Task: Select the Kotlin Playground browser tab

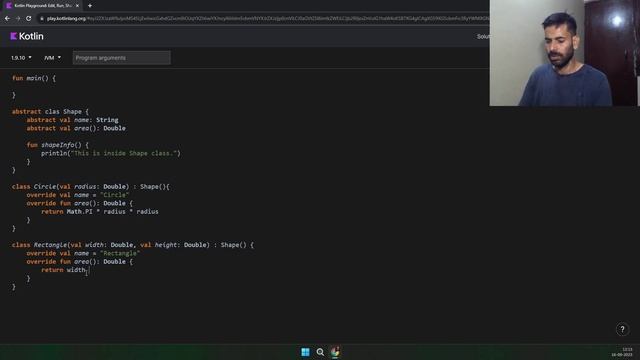Action: pyautogui.click(x=42, y=6)
